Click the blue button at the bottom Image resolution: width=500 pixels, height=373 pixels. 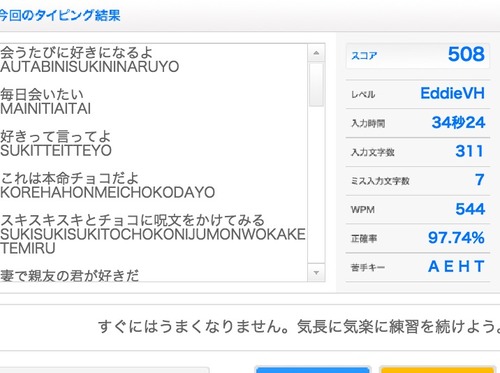click(x=313, y=370)
